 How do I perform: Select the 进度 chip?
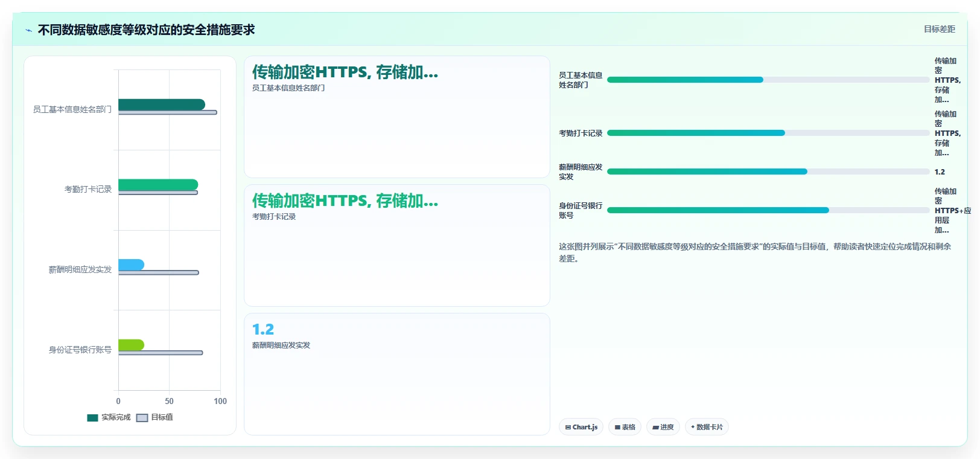(x=663, y=427)
